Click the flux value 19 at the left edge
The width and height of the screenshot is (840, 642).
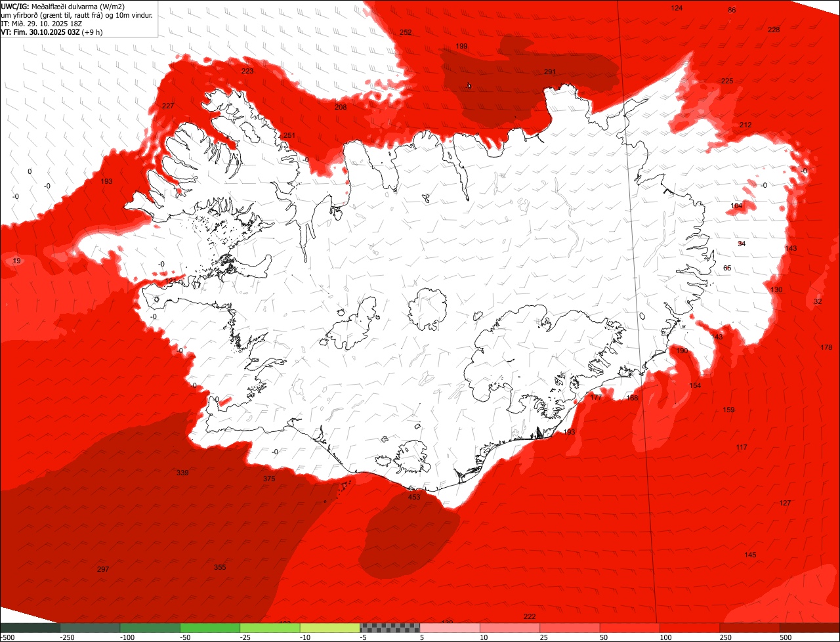17,261
